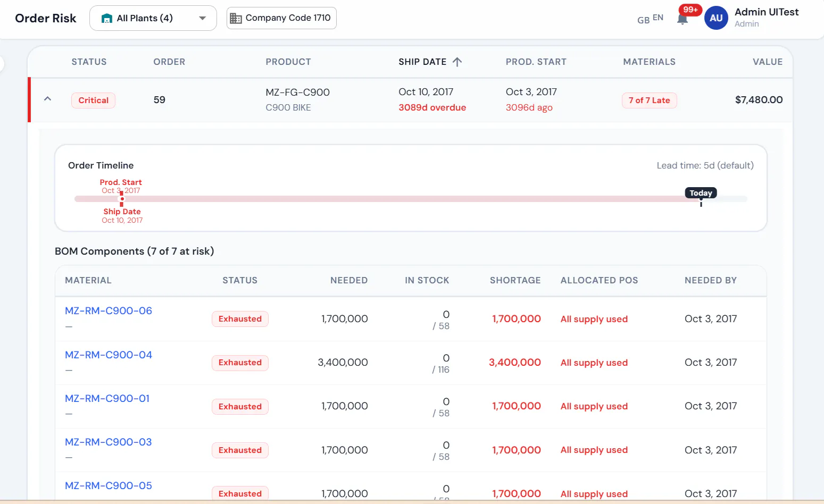Screen dimensions: 824x504
Task: Click All supply used for MZ-RM-C900-04
Action: coord(594,363)
